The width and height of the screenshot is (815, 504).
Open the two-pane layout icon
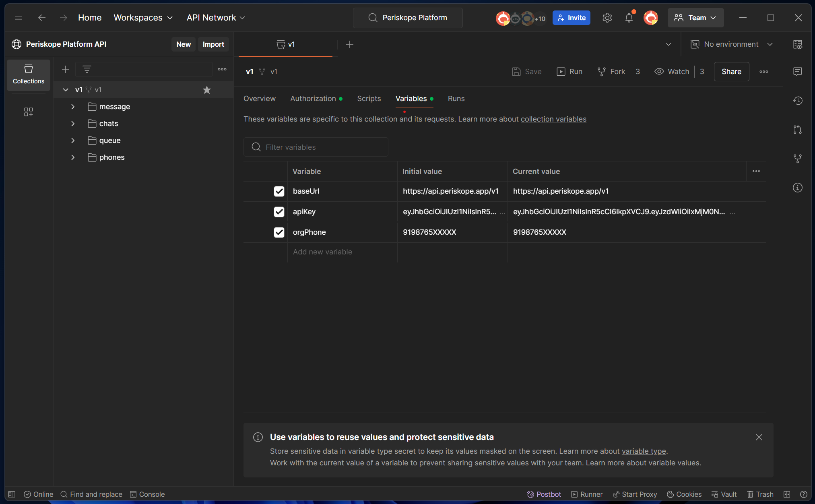[x=787, y=494]
